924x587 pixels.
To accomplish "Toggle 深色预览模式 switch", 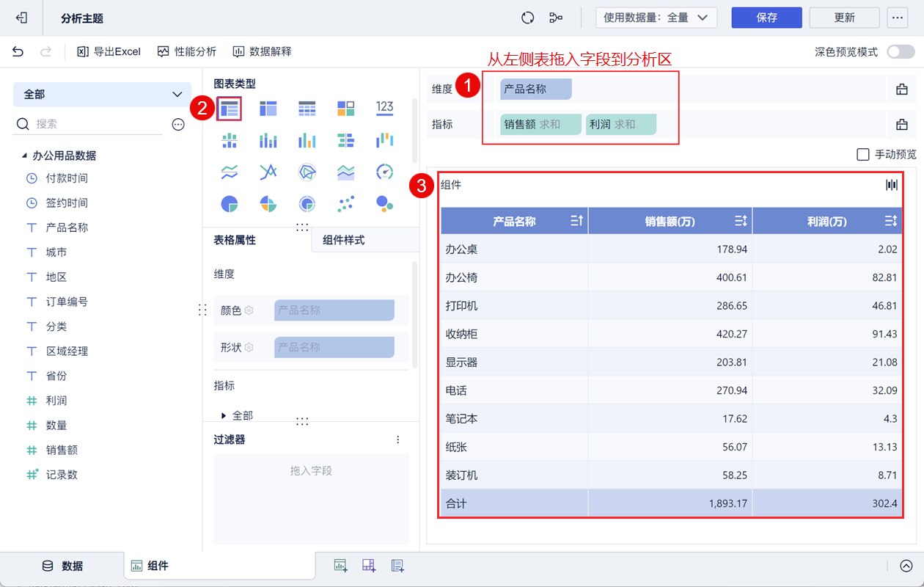I will pyautogui.click(x=901, y=52).
